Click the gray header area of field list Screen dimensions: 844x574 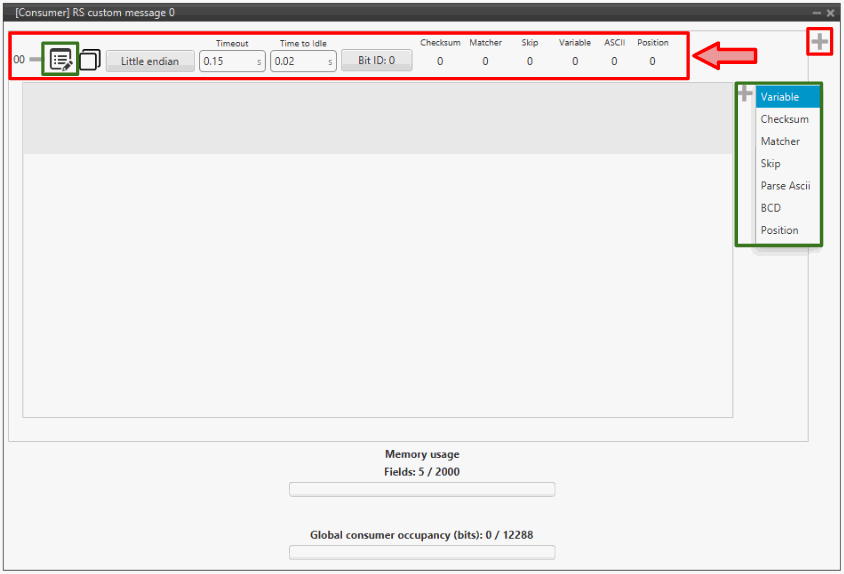(x=377, y=119)
